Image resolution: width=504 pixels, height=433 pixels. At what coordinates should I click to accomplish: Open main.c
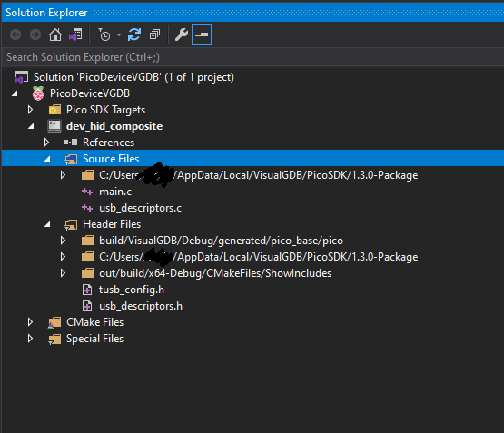click(x=115, y=192)
